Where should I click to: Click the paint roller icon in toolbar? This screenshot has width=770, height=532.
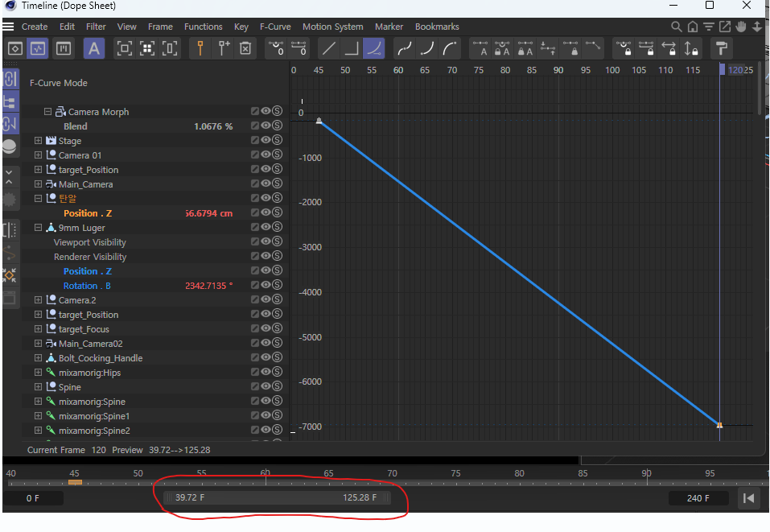point(721,48)
